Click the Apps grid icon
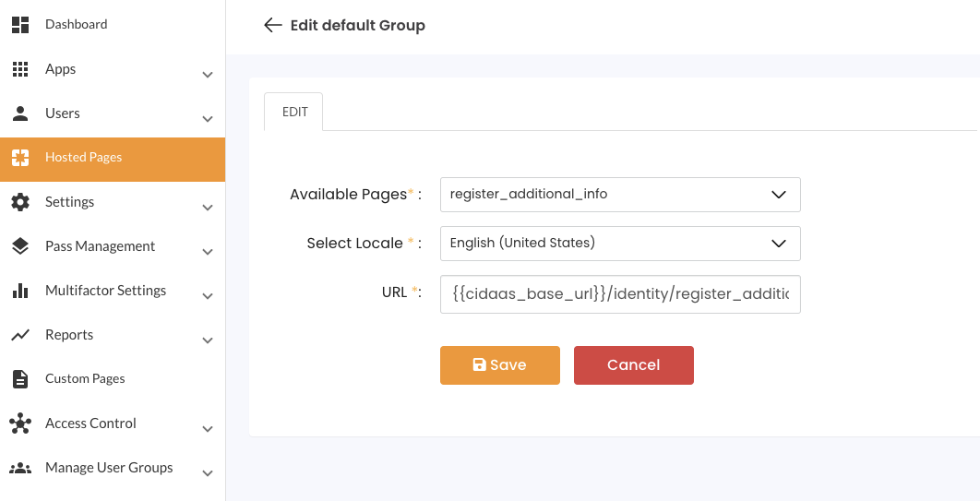980x501 pixels. pos(20,69)
